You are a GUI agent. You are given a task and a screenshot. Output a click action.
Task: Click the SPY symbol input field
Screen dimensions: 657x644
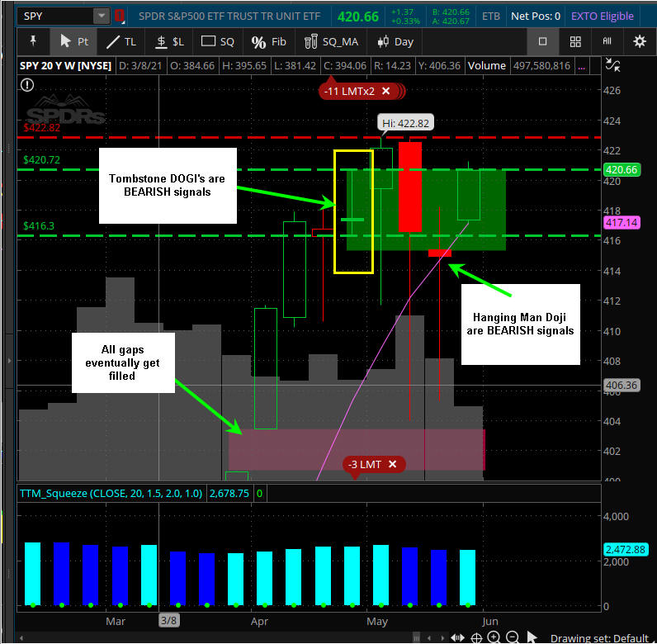55,17
